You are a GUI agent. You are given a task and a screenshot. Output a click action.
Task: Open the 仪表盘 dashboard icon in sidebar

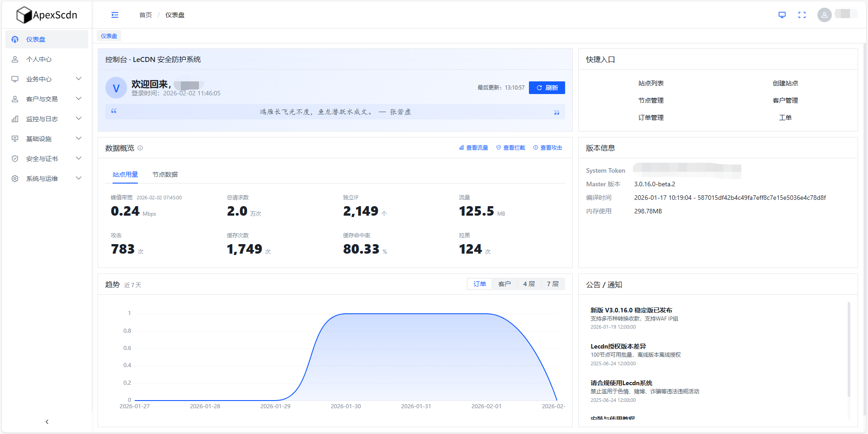[x=15, y=39]
